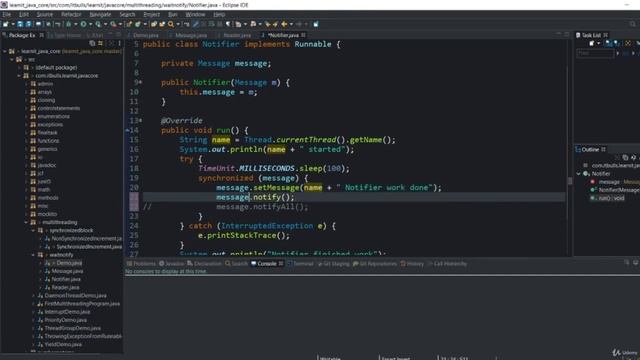Toggle code folding at line 9
The image size is (640, 360).
point(141,82)
